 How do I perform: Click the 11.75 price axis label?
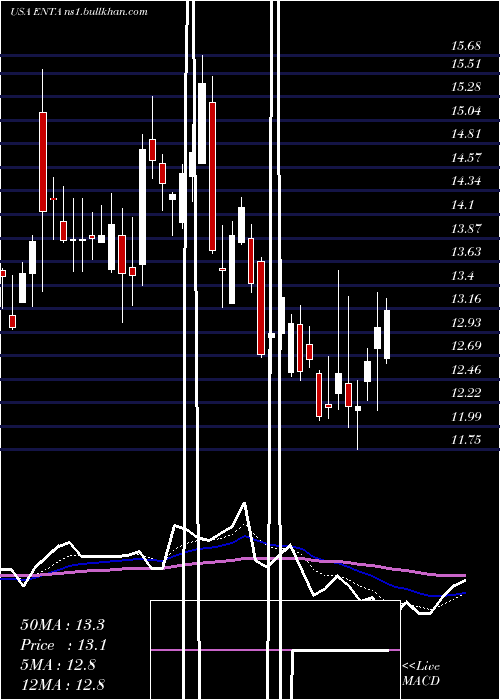466,440
